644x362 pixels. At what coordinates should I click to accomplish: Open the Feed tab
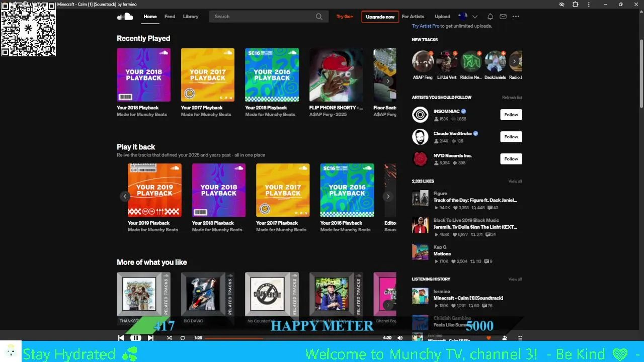[170, 17]
